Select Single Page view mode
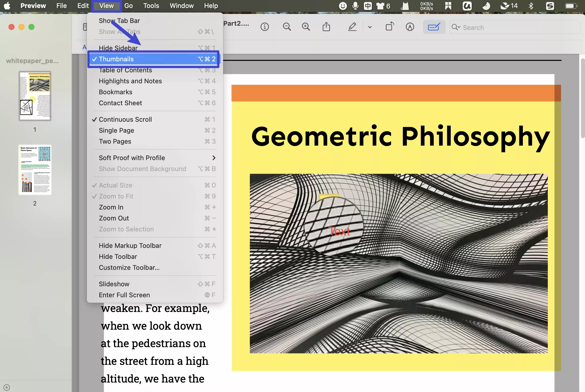Image resolution: width=585 pixels, height=392 pixels. [116, 130]
